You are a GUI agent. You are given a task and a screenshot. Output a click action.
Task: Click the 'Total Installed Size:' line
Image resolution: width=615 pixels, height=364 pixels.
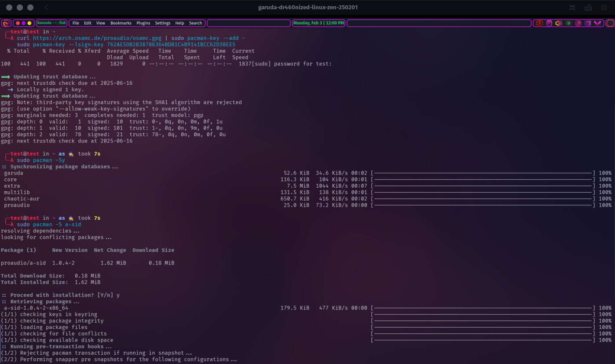[51, 282]
